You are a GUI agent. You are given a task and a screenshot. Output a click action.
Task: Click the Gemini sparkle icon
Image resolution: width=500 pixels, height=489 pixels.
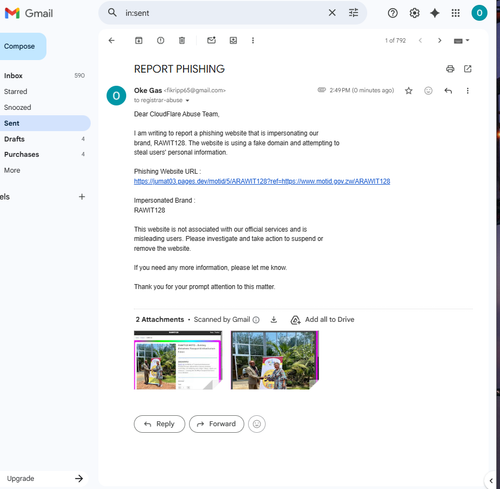pyautogui.click(x=435, y=13)
